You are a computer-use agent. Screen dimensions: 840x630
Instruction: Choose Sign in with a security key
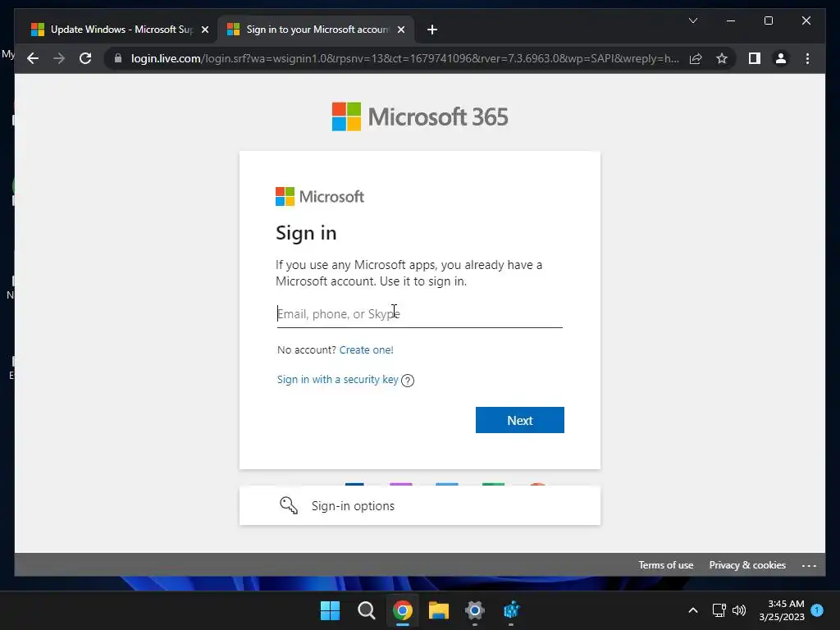(x=337, y=379)
